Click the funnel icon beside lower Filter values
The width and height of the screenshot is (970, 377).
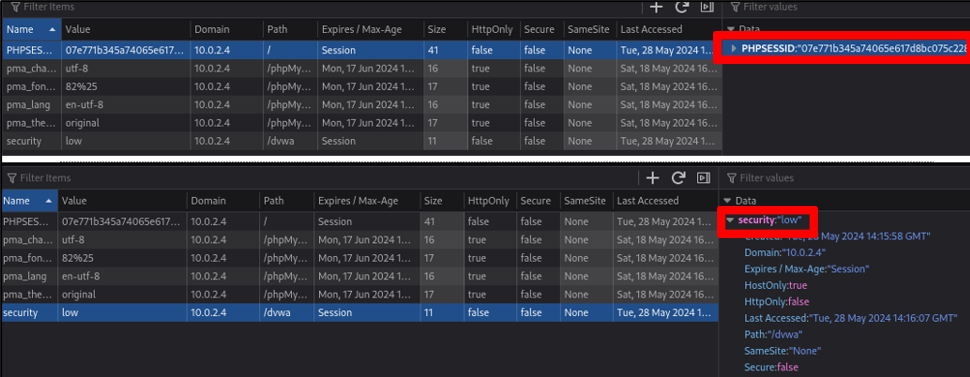tap(731, 178)
